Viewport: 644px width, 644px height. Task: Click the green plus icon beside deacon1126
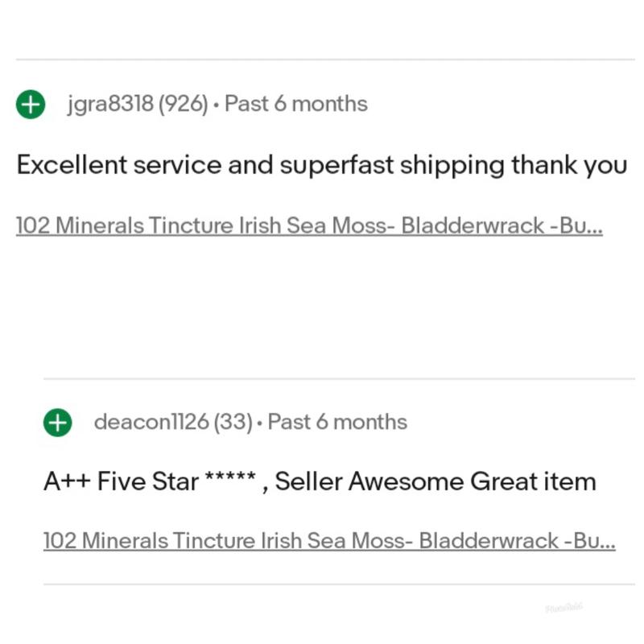(x=57, y=422)
